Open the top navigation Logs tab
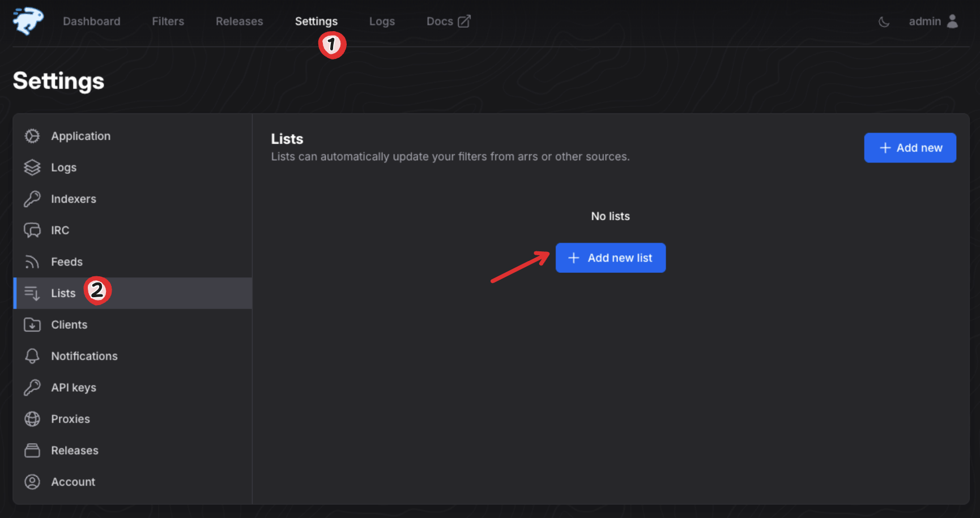The height and width of the screenshot is (518, 980). (x=382, y=22)
